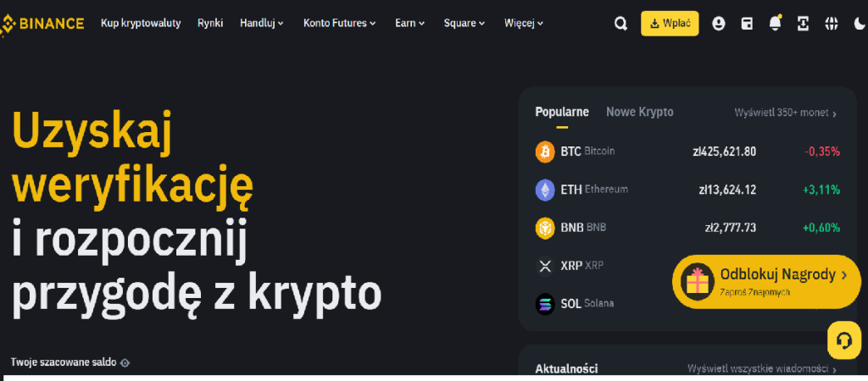Screen dimensions: 868x381
Task: Expand the Konto Futures dropdown
Action: coord(340,23)
